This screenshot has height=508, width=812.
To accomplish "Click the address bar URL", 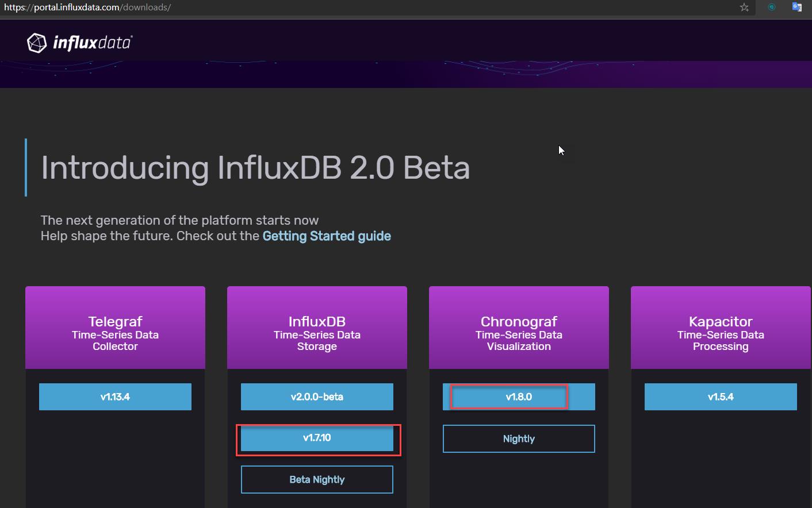I will (x=87, y=7).
